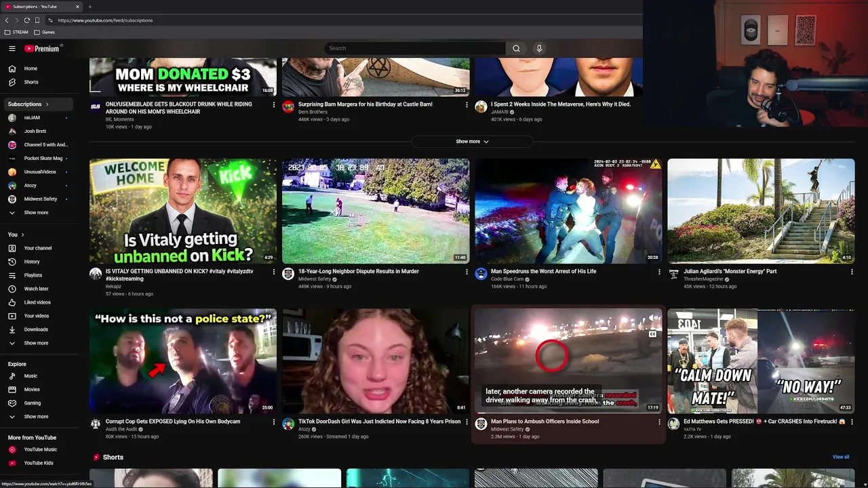Open rat.JAM channel in subscriptions list

pos(38,117)
